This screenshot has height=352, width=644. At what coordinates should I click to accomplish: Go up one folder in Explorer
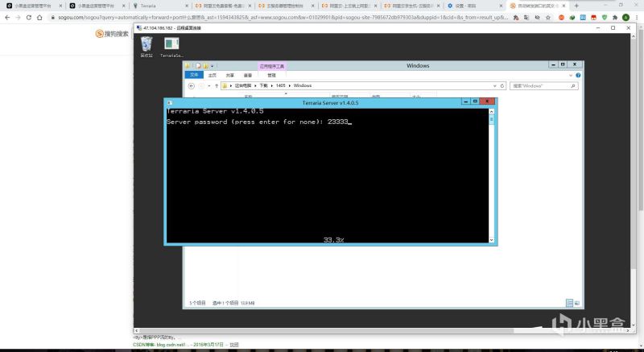click(x=217, y=86)
